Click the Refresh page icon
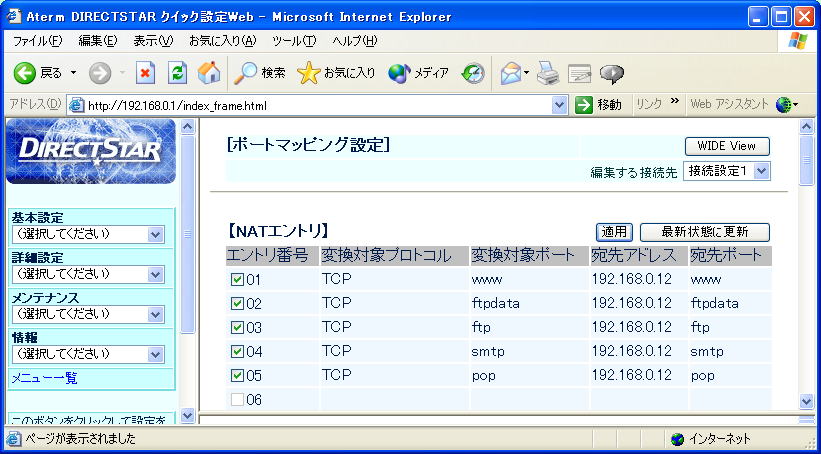This screenshot has width=821, height=454. click(177, 73)
